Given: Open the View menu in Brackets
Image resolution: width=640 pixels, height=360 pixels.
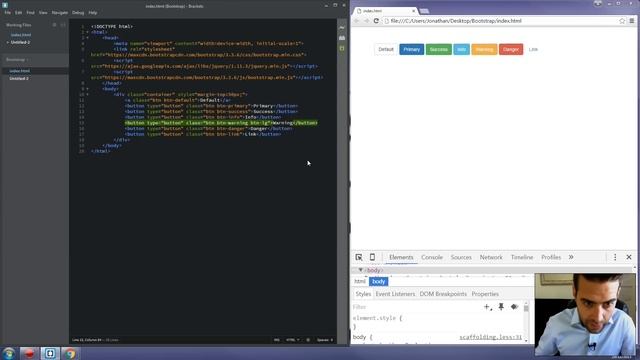Looking at the screenshot, I should tap(43, 13).
